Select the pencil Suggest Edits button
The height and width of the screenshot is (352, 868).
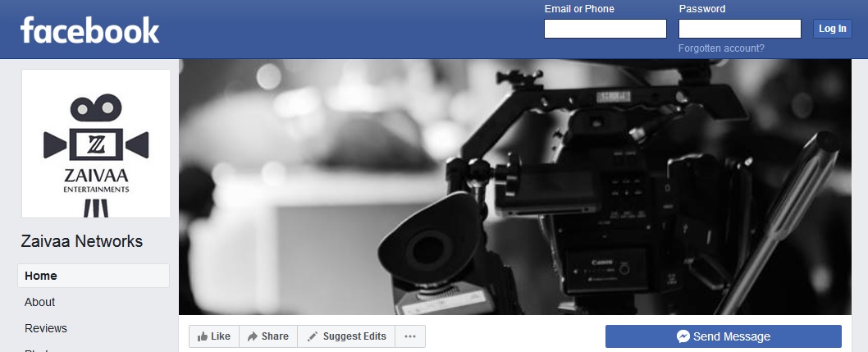[313, 336]
